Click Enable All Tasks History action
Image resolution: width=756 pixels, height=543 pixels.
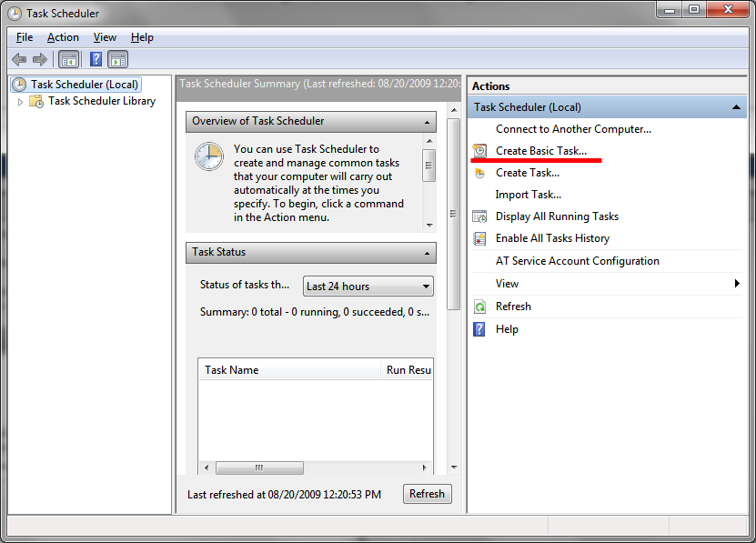click(x=552, y=238)
